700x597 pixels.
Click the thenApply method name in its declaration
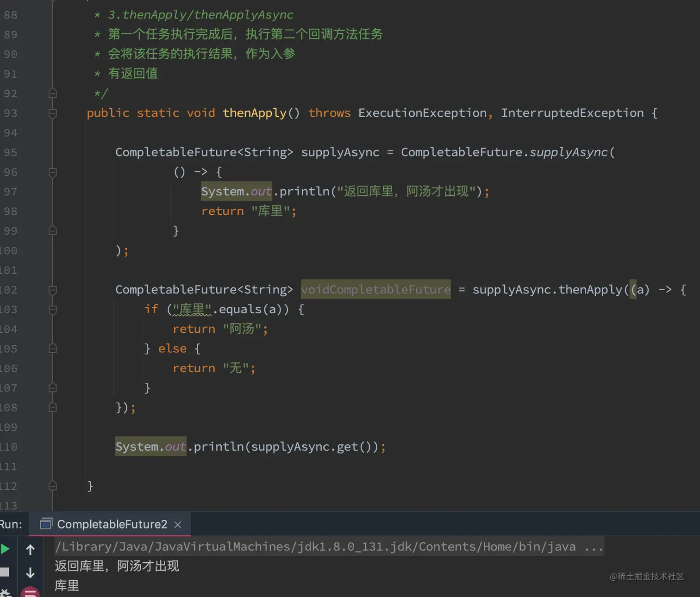[255, 113]
